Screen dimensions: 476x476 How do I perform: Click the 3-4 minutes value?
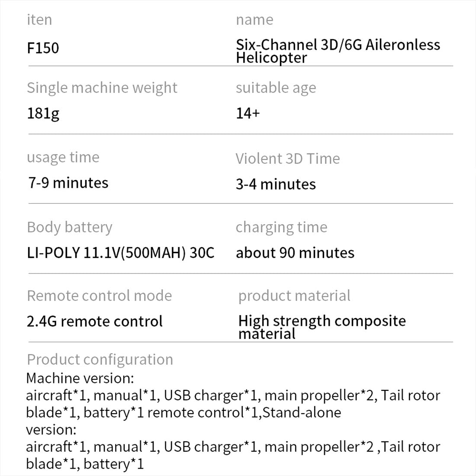point(276,184)
